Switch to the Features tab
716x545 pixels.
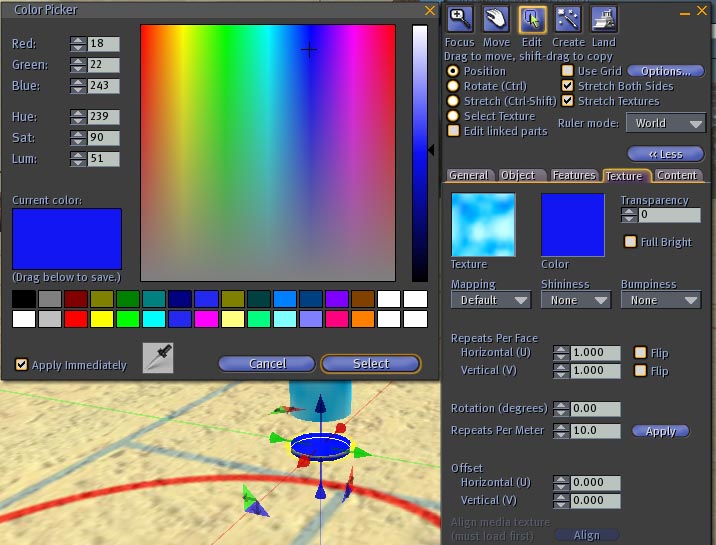pyautogui.click(x=574, y=175)
